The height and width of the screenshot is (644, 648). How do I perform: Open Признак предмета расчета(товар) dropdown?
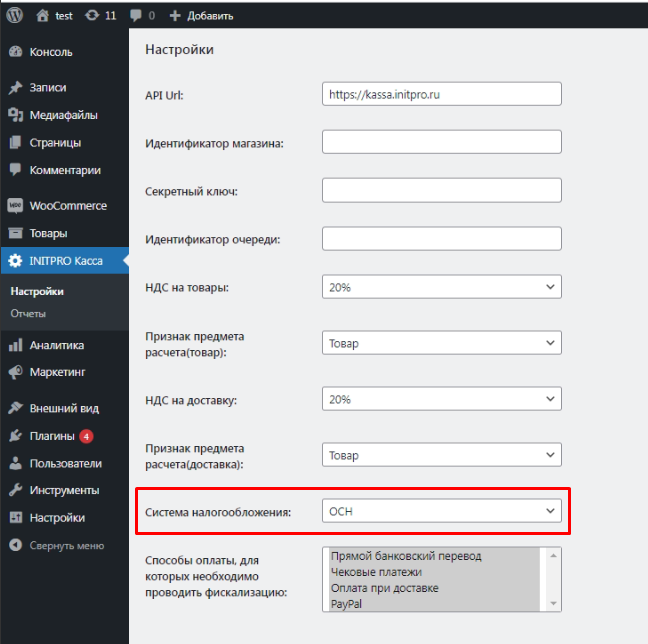pyautogui.click(x=441, y=343)
